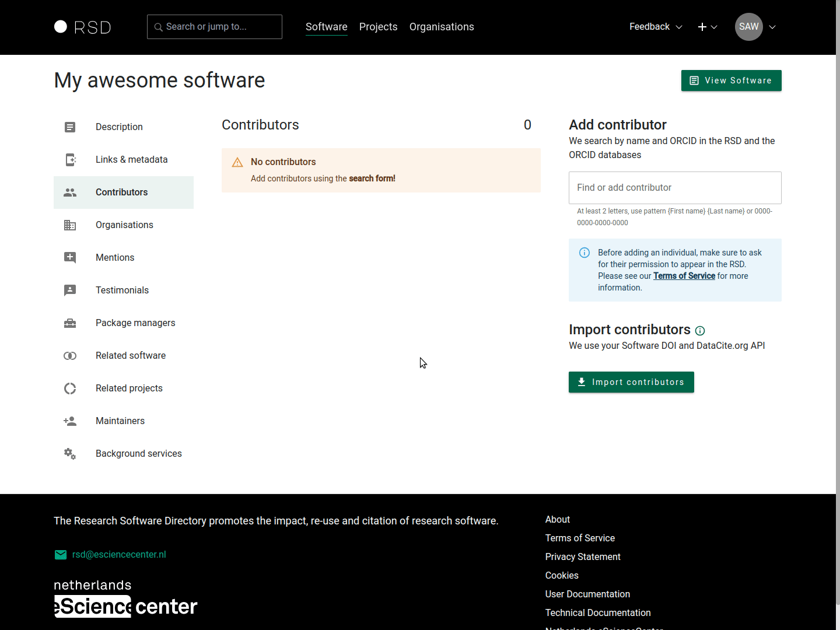Image resolution: width=840 pixels, height=630 pixels.
Task: Follow the Terms of Service link in info box
Action: (x=684, y=276)
